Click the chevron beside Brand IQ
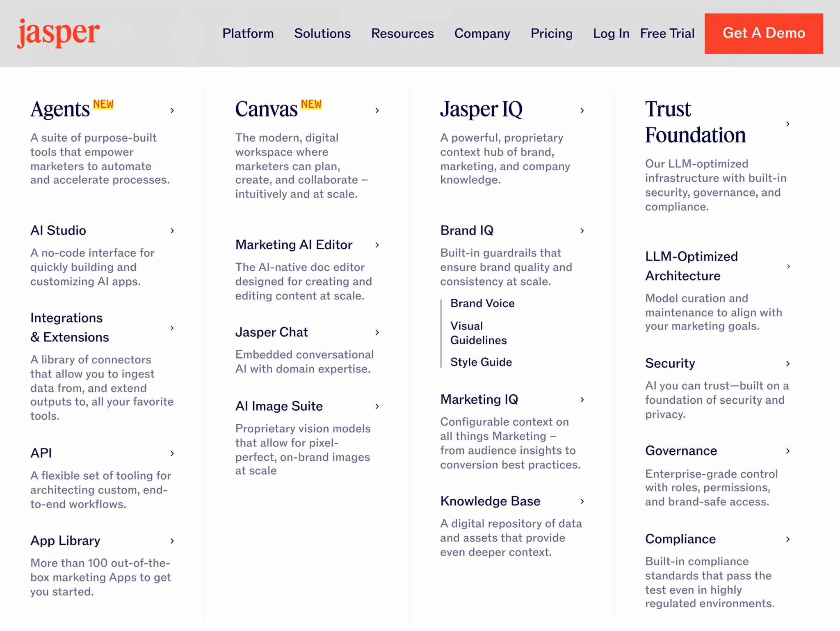840x631 pixels. (582, 231)
